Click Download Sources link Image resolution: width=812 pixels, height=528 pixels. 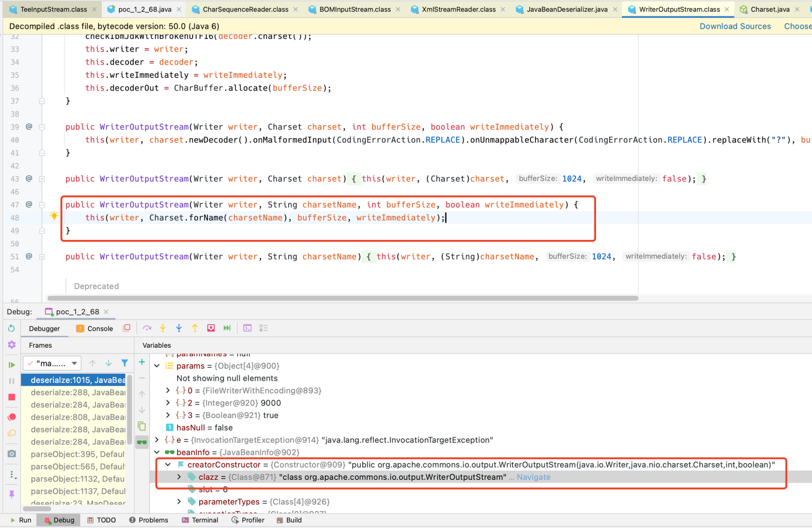pos(735,26)
